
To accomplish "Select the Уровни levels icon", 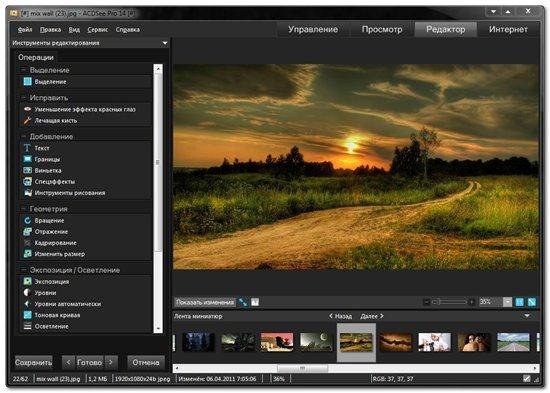I will (27, 293).
